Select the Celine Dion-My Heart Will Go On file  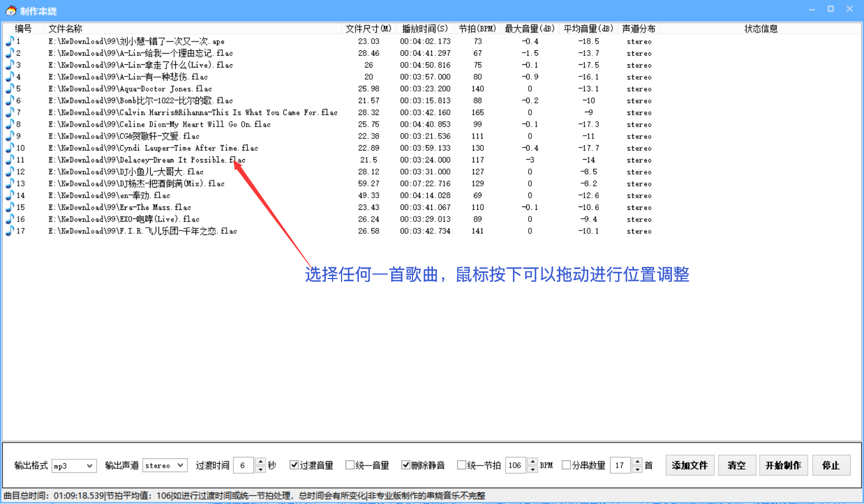pos(159,124)
